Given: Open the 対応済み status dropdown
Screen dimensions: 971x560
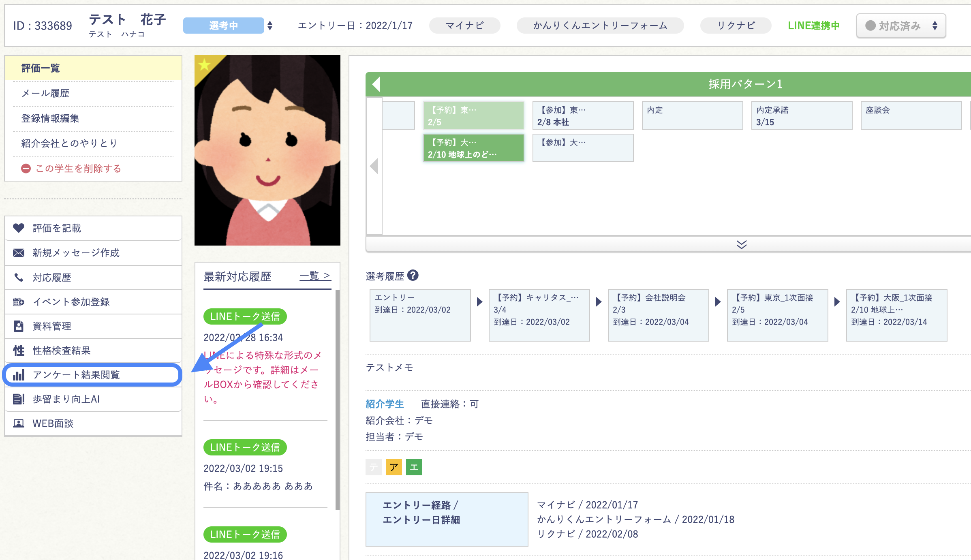Looking at the screenshot, I should click(x=901, y=26).
